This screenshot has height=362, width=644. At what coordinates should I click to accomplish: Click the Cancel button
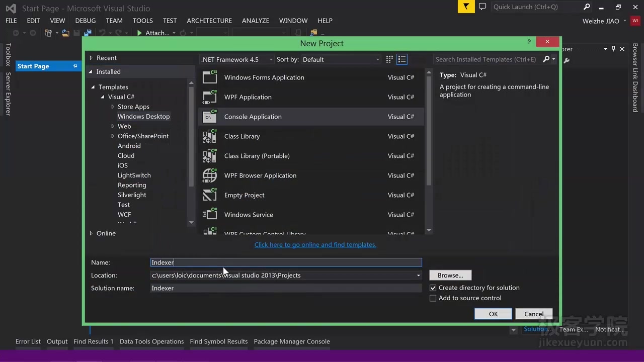pos(534,314)
